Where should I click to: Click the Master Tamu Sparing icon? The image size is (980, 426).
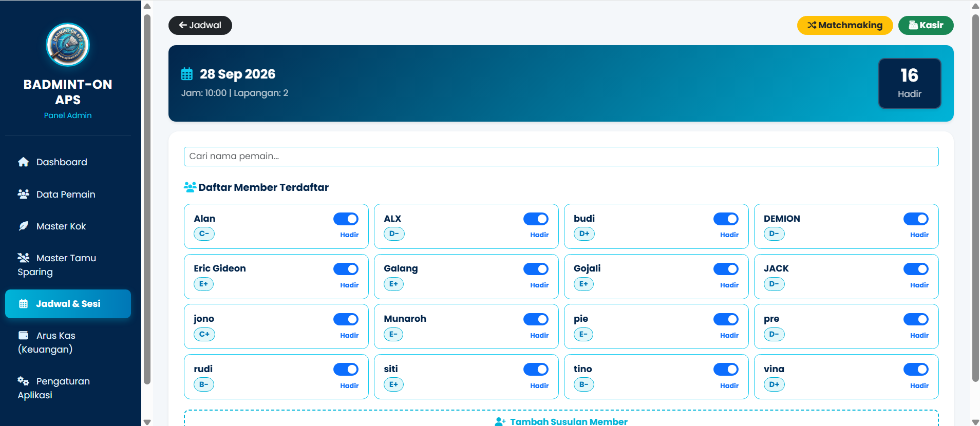click(x=23, y=258)
